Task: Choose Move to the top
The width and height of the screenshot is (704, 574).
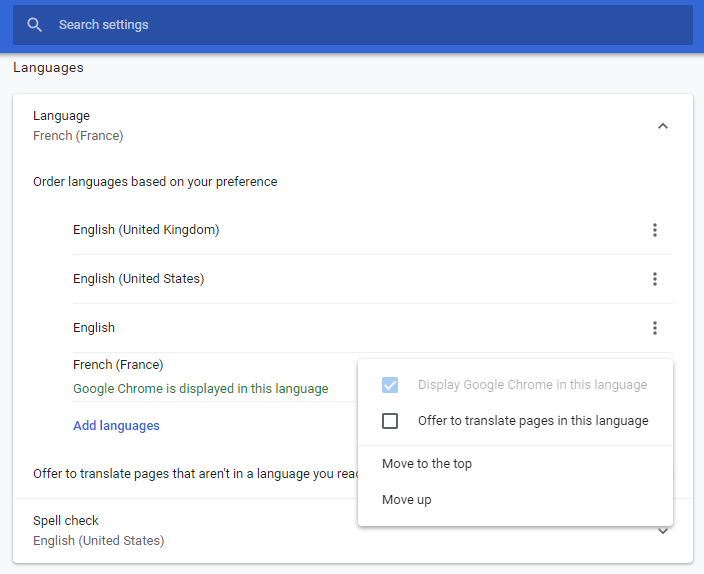Action: tap(427, 464)
